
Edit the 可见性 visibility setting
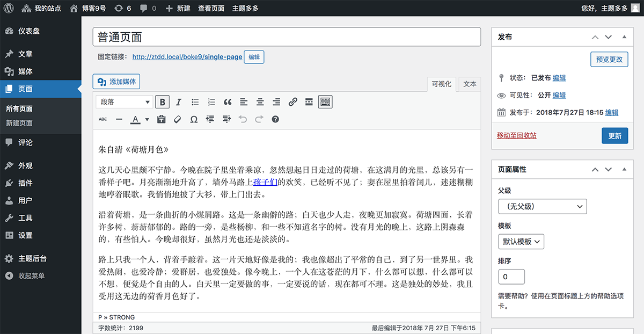[559, 95]
